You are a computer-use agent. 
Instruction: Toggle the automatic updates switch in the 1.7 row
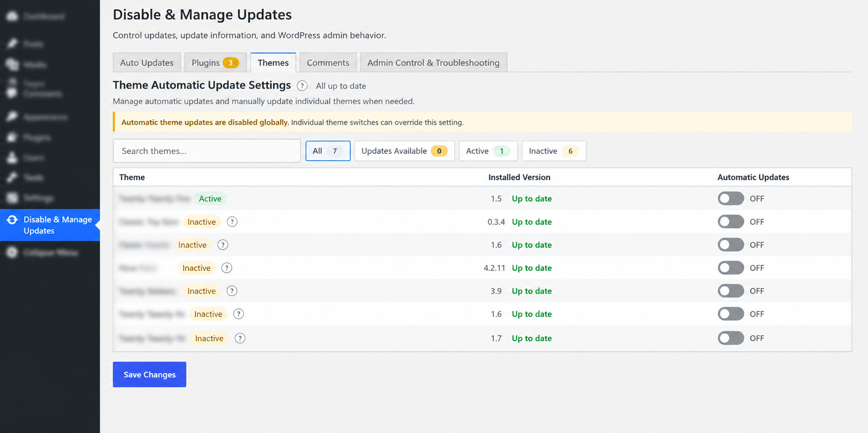pos(731,338)
